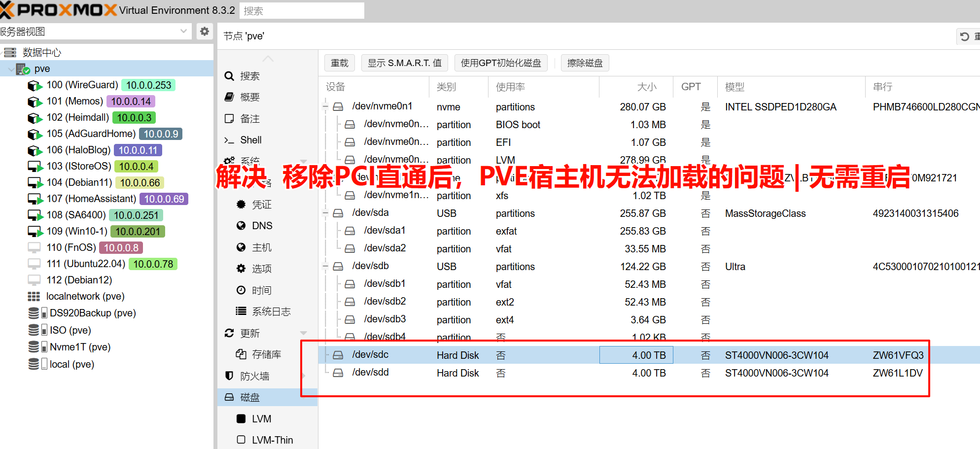
Task: Click the Proxmox search input field
Action: pyautogui.click(x=302, y=10)
